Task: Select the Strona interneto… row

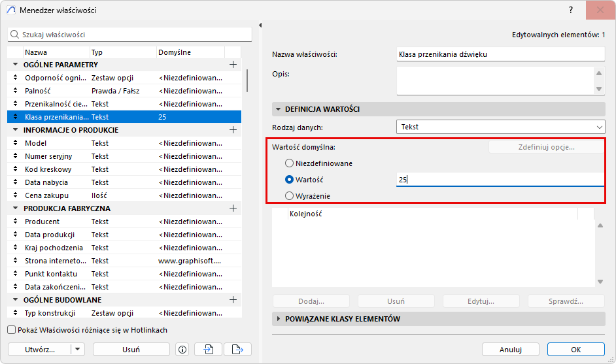Action: pyautogui.click(x=124, y=261)
